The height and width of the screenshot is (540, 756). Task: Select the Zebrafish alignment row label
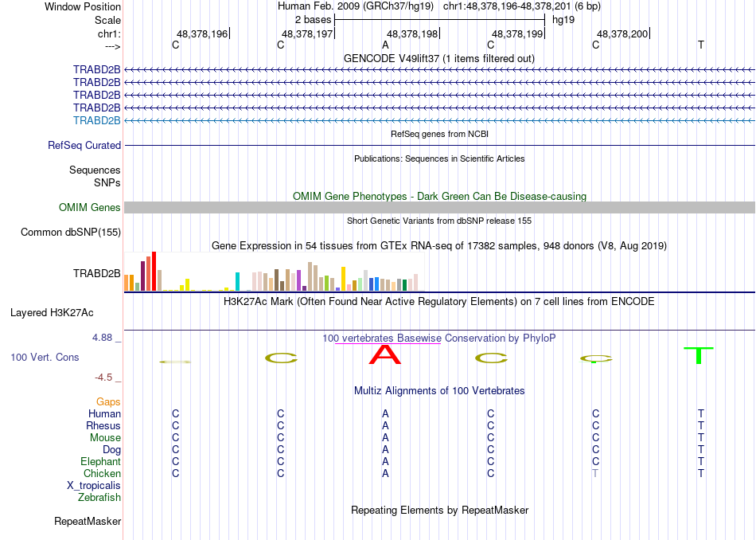click(x=99, y=497)
